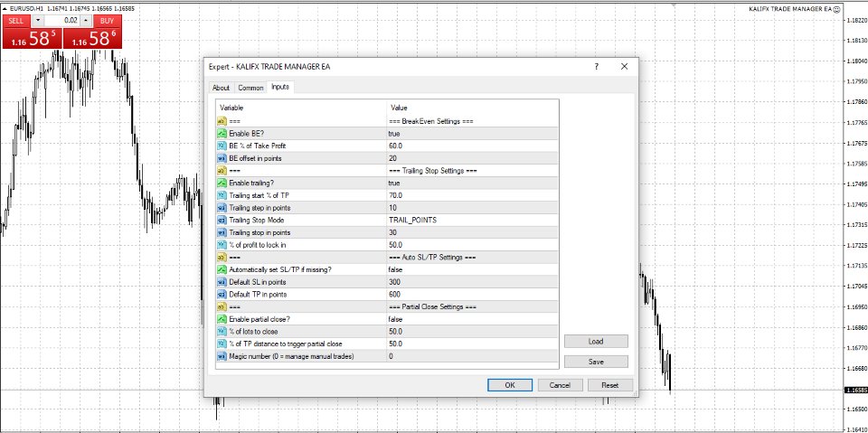Click the icon beside Default TP in points
The image size is (868, 433).
[x=222, y=294]
